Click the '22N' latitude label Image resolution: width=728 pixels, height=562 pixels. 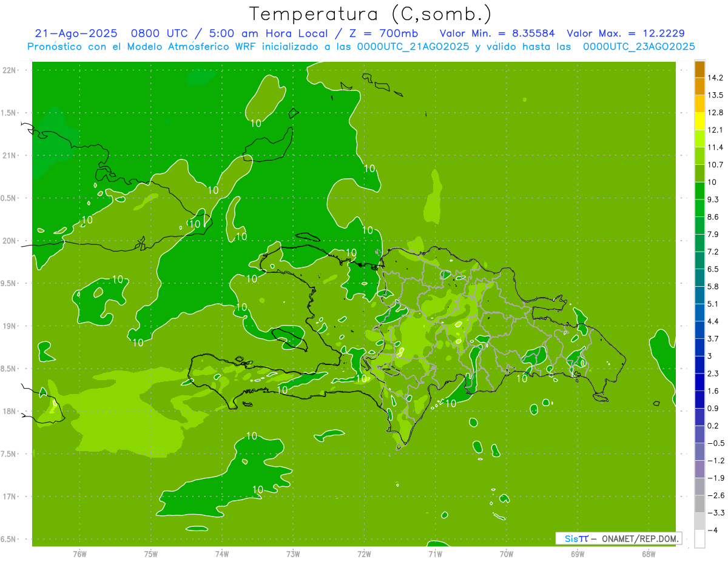[x=9, y=70]
